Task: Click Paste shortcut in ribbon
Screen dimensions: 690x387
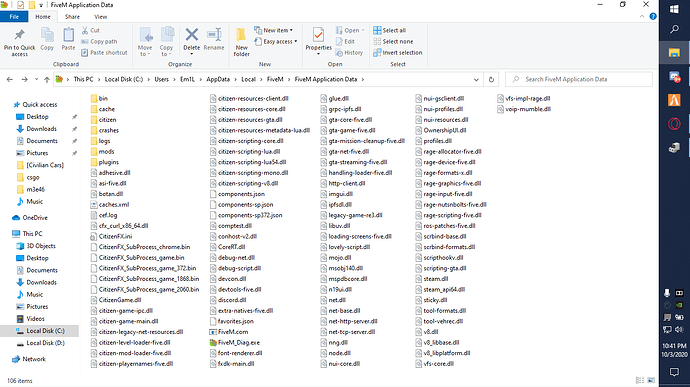Action: [104, 52]
